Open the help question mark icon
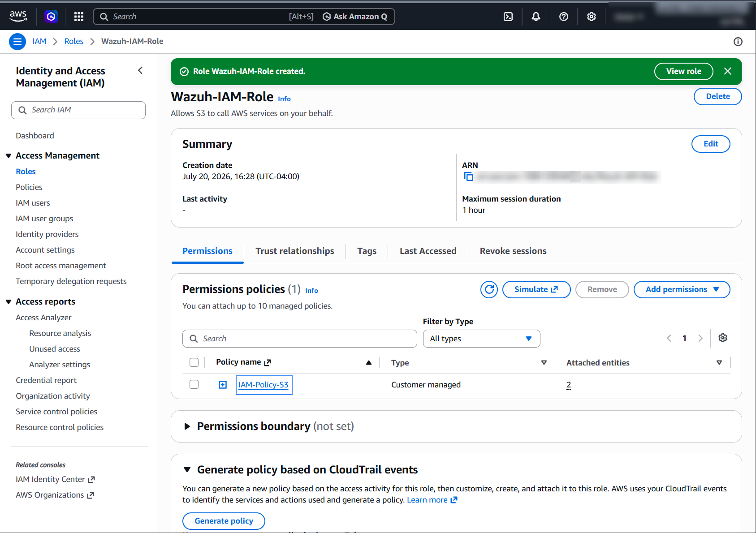 click(564, 17)
